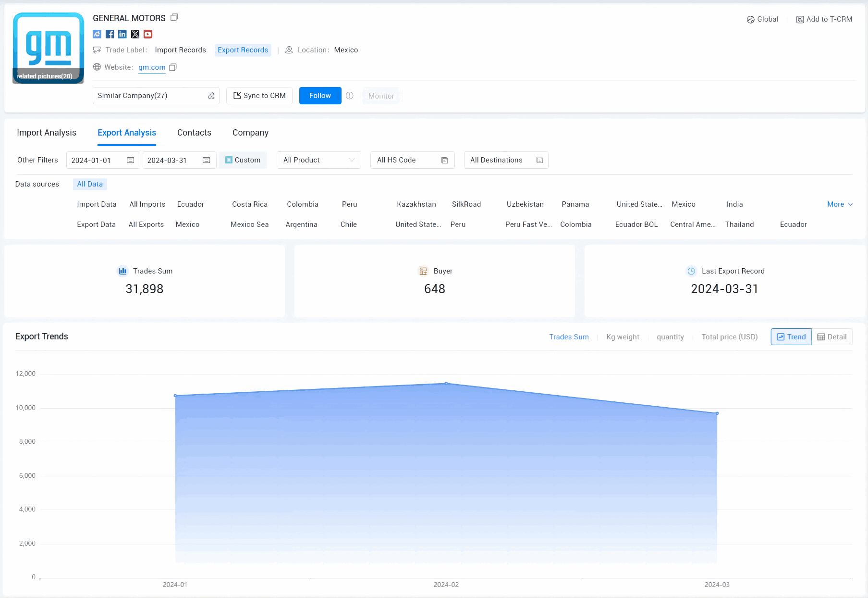This screenshot has height=598, width=868.
Task: Open the start date calendar icon
Action: coord(130,160)
